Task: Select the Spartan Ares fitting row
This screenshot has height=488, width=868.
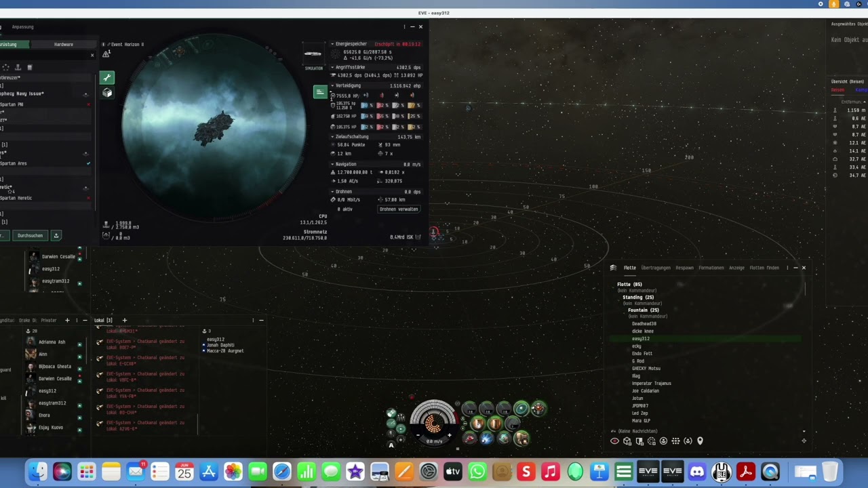Action: pos(46,163)
